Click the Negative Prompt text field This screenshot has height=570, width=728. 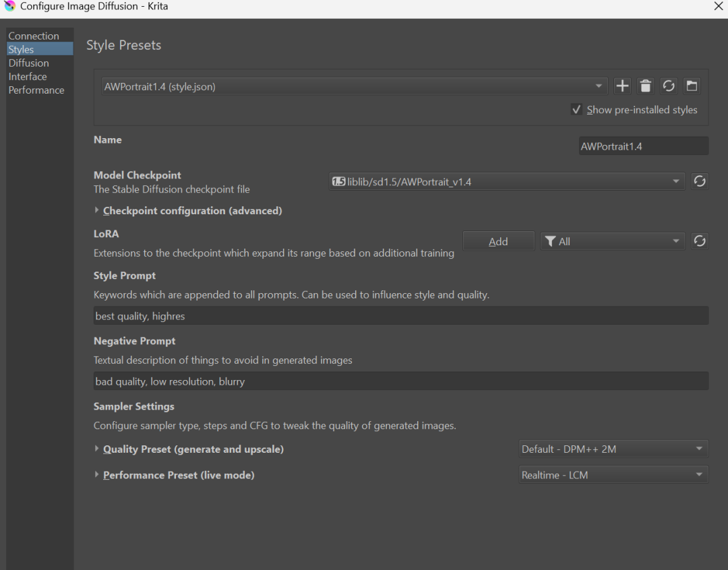[401, 381]
